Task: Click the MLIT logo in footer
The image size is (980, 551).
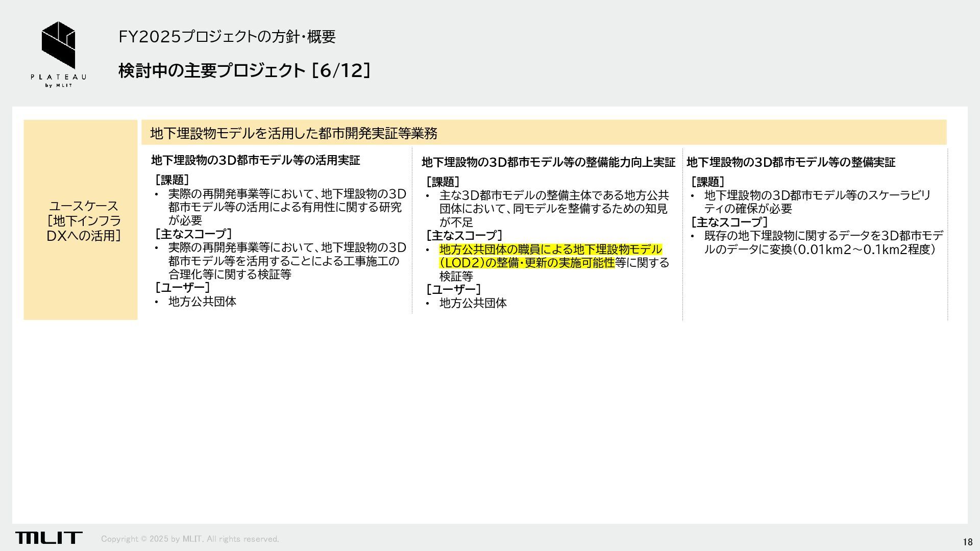Action: pyautogui.click(x=48, y=538)
